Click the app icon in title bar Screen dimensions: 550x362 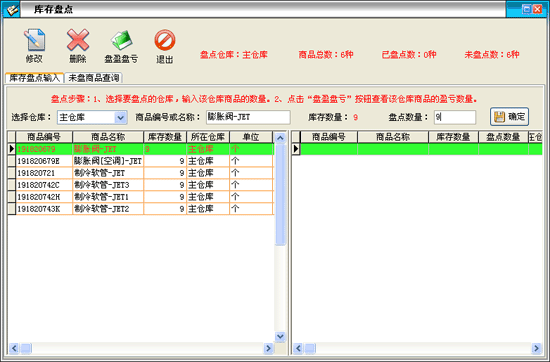pyautogui.click(x=12, y=9)
